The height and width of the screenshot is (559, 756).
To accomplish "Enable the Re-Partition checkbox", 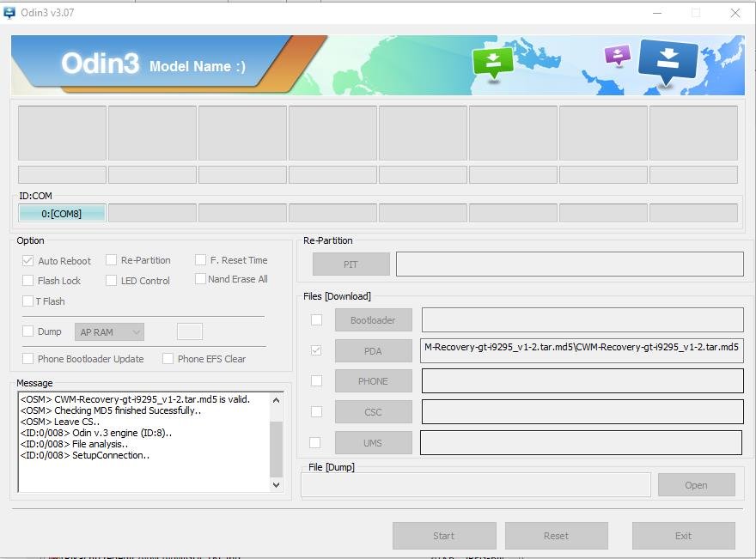I will (111, 260).
